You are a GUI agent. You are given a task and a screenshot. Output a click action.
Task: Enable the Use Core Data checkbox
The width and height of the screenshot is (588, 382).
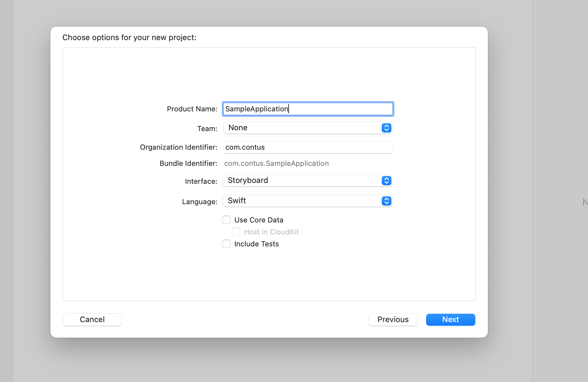click(x=227, y=220)
